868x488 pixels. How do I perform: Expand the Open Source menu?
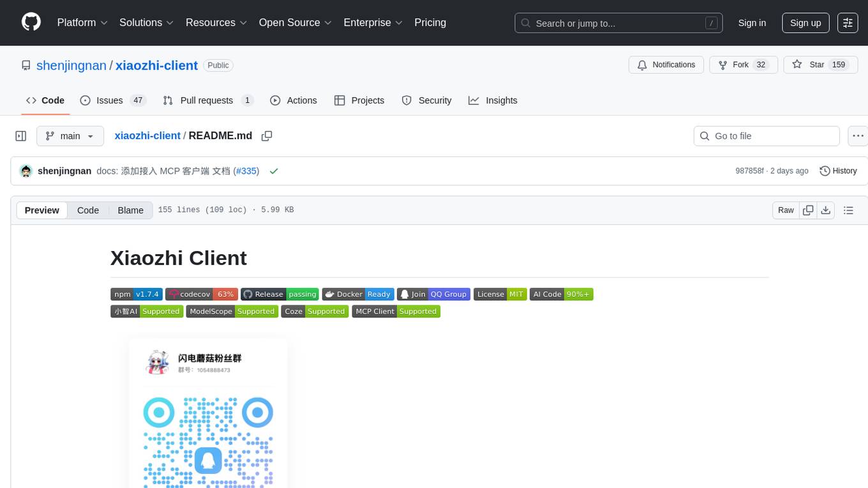(296, 22)
